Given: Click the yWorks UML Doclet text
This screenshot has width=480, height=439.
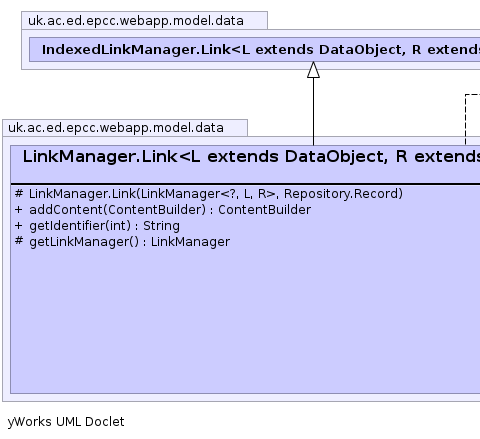Looking at the screenshot, I should click(66, 422).
